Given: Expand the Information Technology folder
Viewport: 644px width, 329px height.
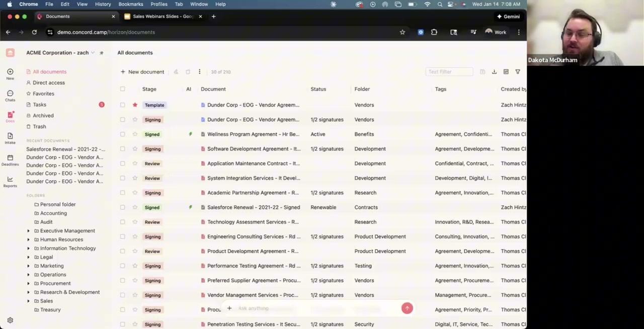Looking at the screenshot, I should click(28, 249).
